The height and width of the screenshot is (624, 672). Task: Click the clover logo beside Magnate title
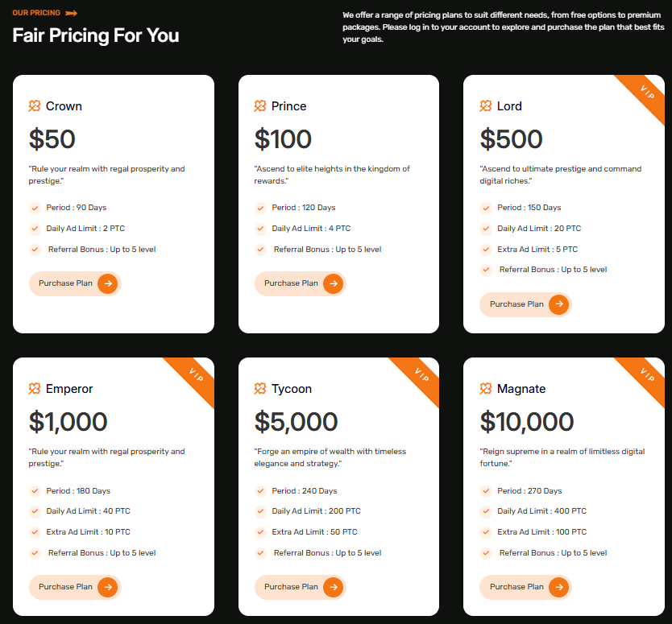(486, 389)
